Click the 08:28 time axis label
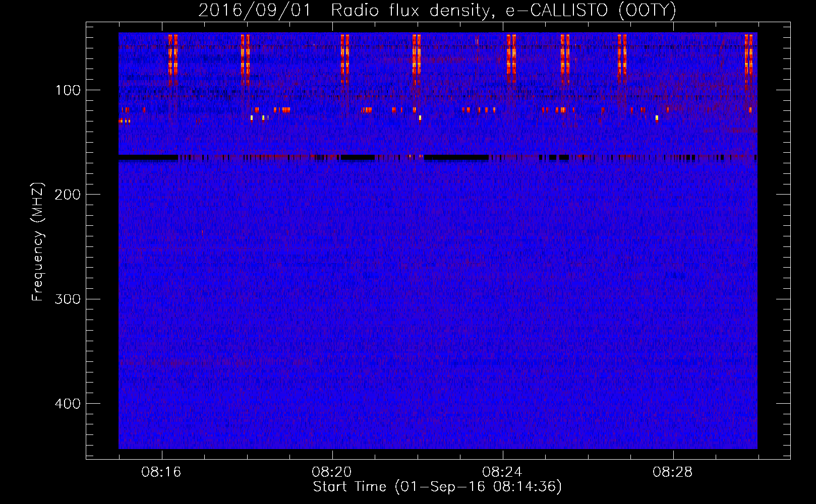The image size is (816, 504). [673, 472]
